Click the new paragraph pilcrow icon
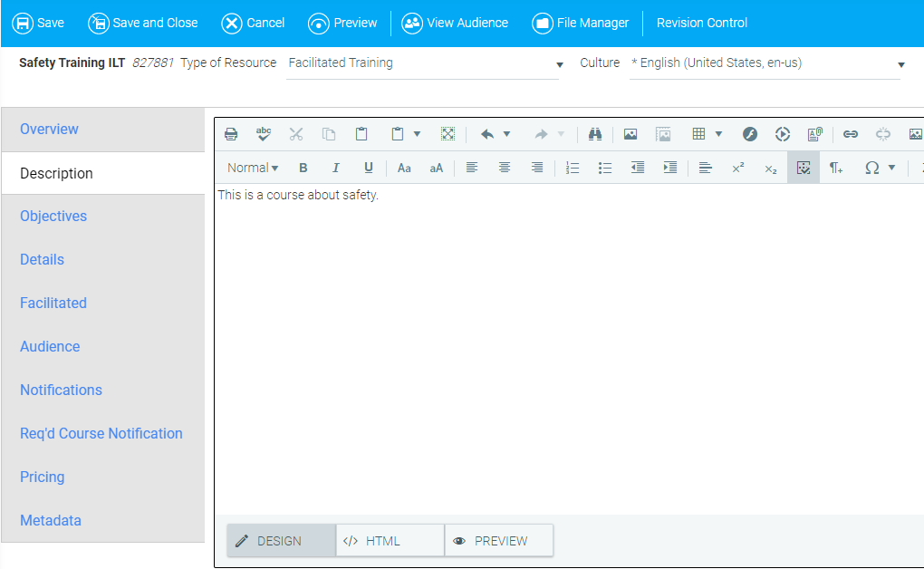 point(836,168)
